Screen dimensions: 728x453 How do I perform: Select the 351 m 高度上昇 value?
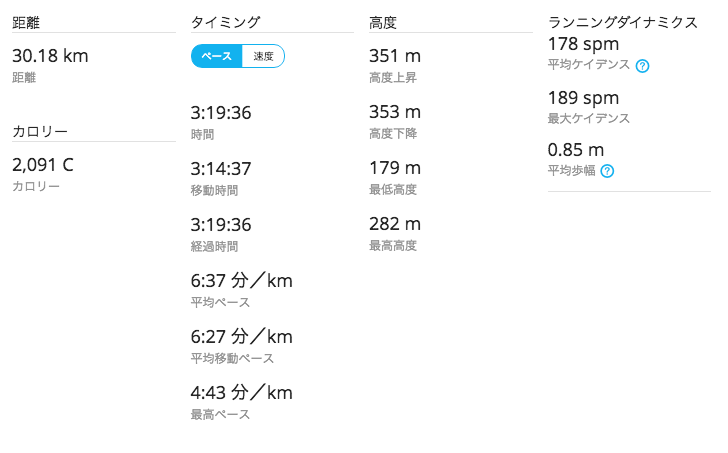395,56
